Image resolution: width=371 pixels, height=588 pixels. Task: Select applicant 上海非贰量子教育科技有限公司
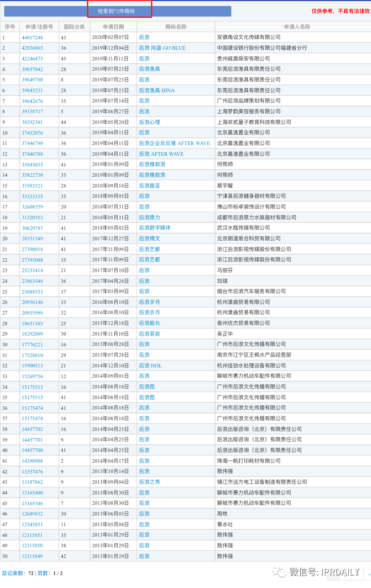(x=254, y=122)
